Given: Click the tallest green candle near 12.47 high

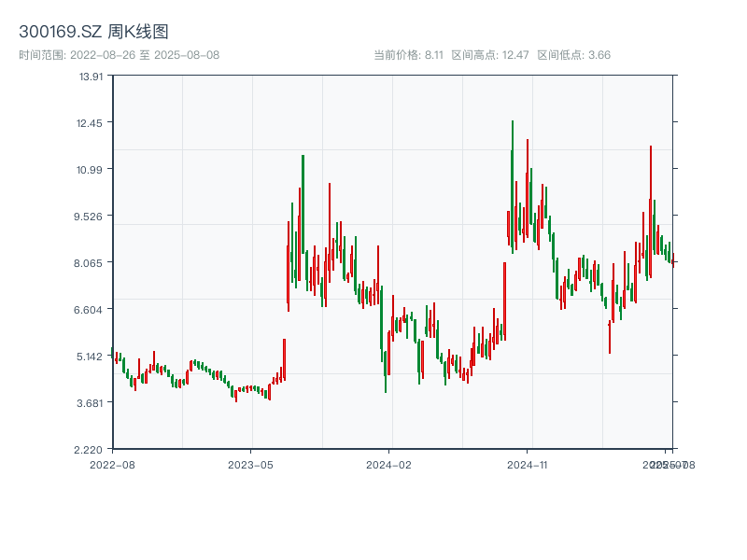Looking at the screenshot, I should (513, 187).
